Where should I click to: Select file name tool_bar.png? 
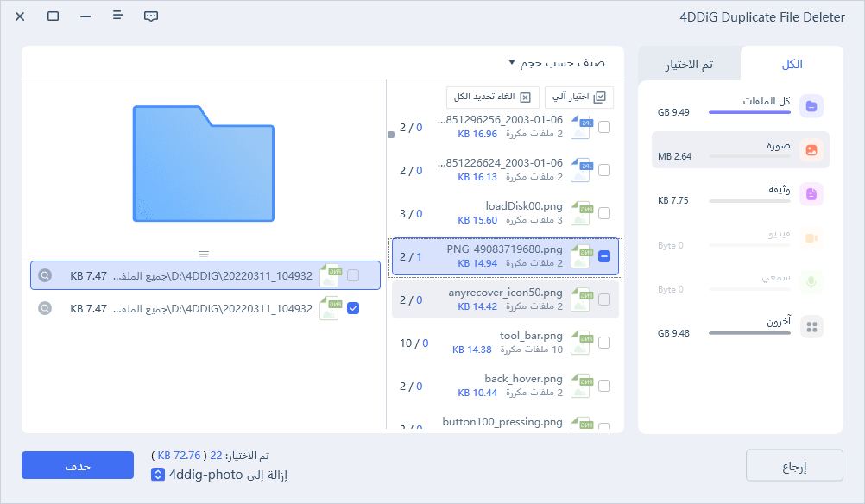pos(531,335)
